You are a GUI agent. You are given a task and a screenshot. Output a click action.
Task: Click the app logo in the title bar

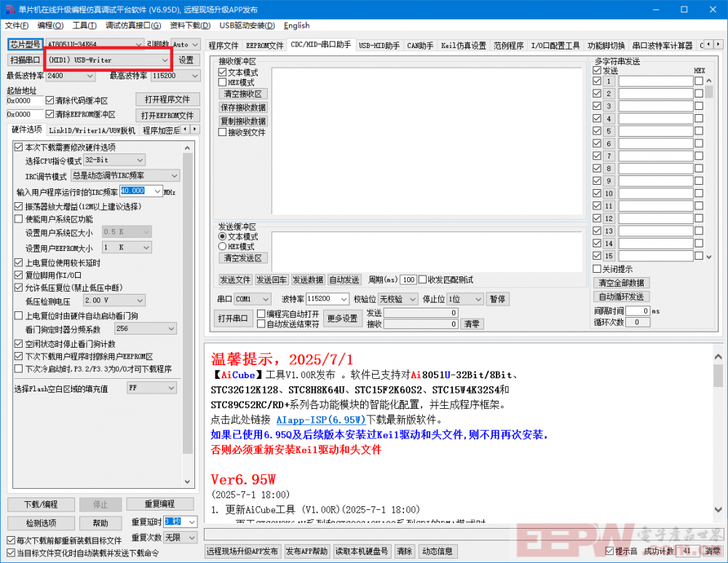9,9
